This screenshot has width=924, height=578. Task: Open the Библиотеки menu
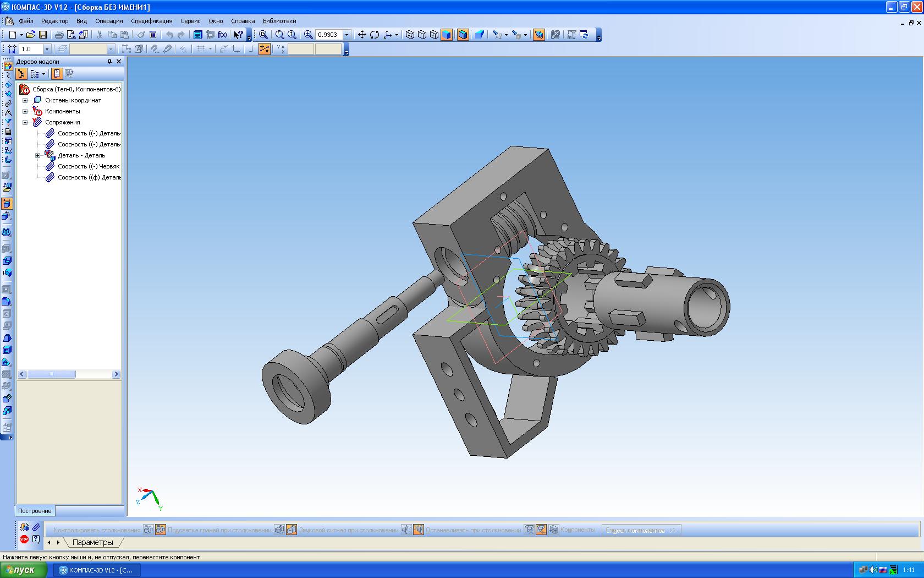279,21
